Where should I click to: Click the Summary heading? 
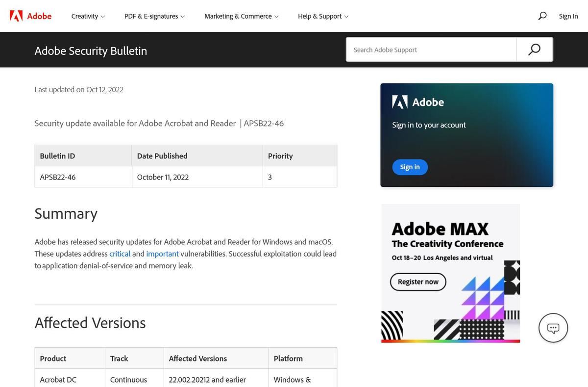(x=66, y=214)
